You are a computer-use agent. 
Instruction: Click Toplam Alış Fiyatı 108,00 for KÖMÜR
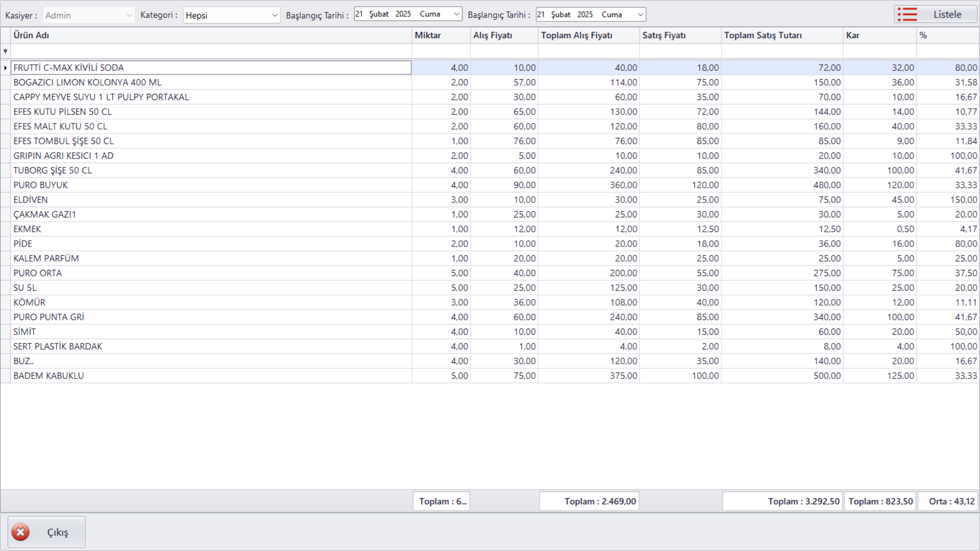(623, 303)
